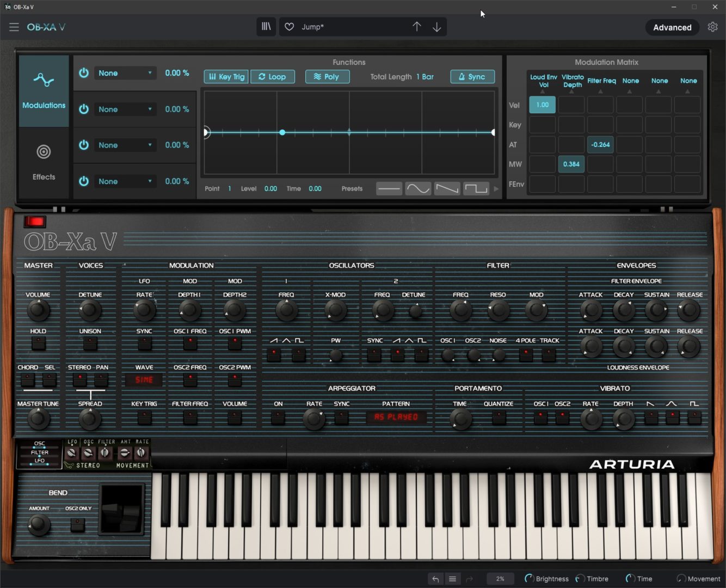The image size is (726, 588).
Task: Open the history list in the bottom toolbar
Action: click(452, 579)
